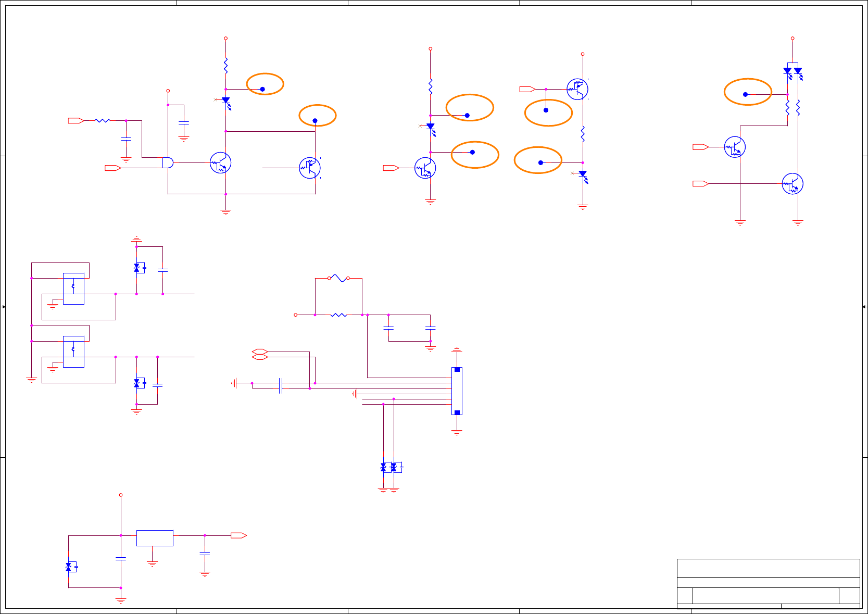Select the resistor right after the filter input port
The width and height of the screenshot is (868, 614).
click(103, 120)
